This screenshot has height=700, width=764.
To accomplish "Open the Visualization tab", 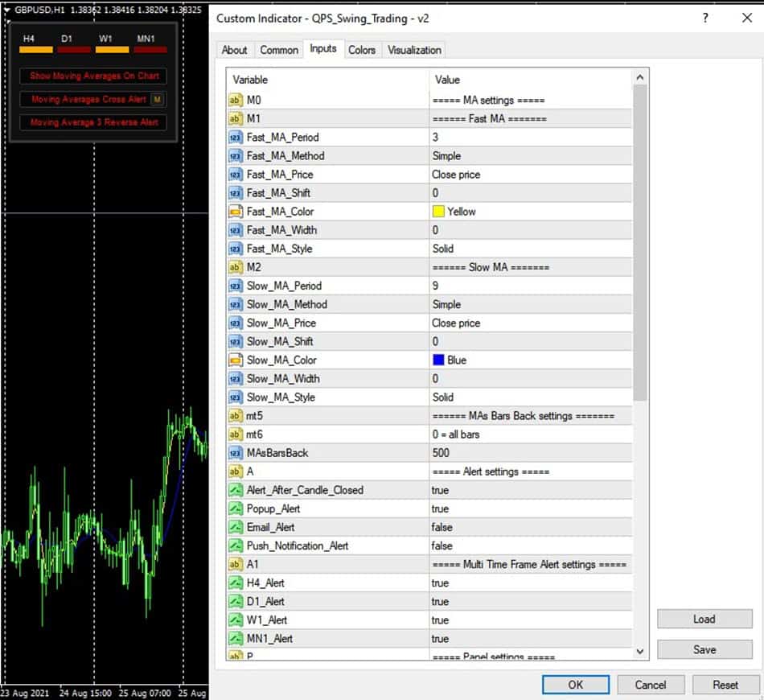I will (x=414, y=50).
